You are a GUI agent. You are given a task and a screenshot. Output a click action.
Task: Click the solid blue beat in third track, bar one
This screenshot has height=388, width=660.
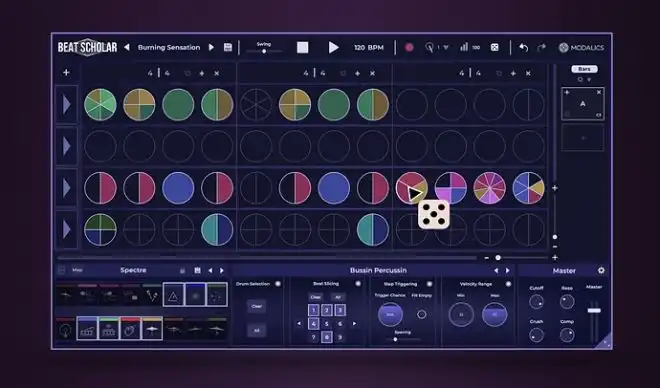(x=178, y=188)
